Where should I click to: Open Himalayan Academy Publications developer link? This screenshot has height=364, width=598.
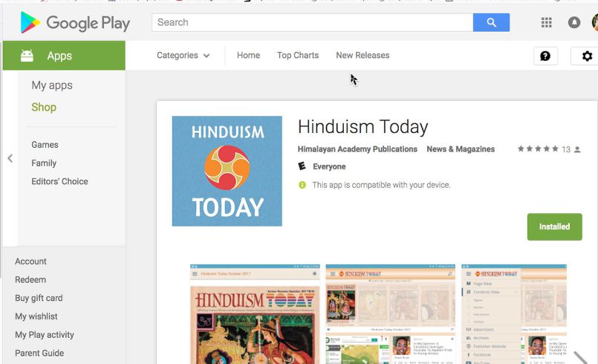click(357, 149)
